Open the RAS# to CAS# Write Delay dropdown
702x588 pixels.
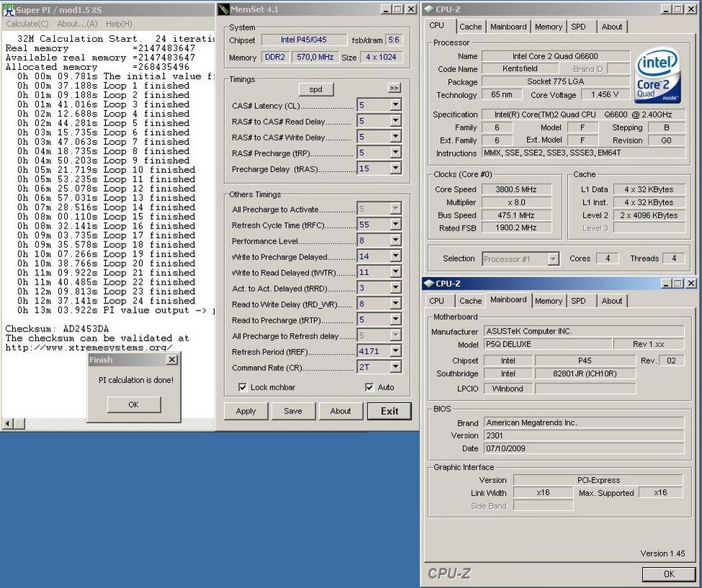[395, 137]
